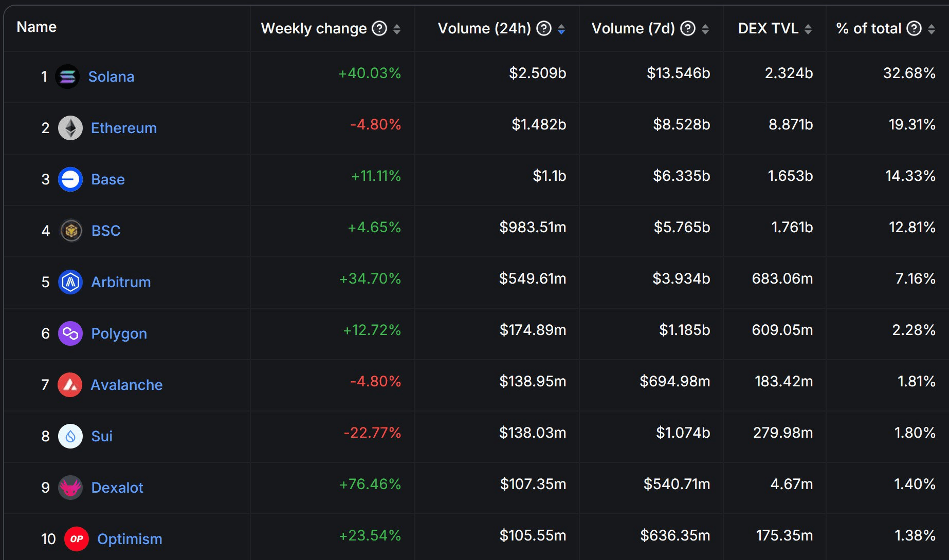The image size is (949, 560).
Task: Open the Arbitrum chain name link
Action: click(x=121, y=282)
